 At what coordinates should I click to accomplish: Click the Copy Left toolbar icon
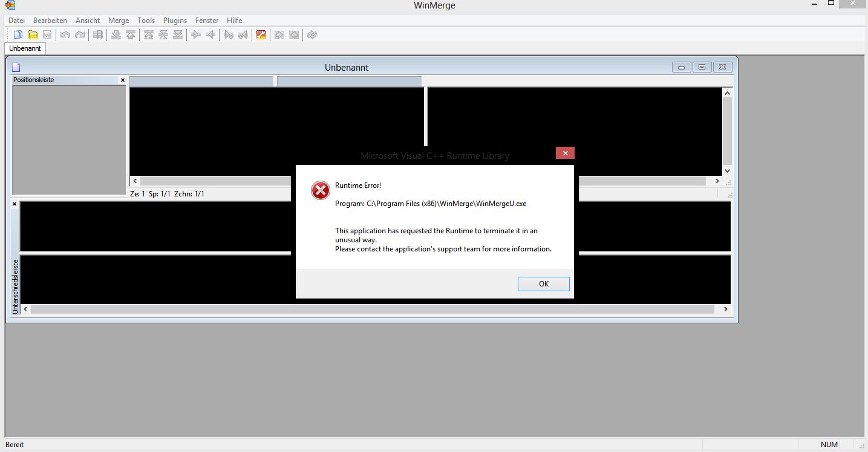point(210,35)
